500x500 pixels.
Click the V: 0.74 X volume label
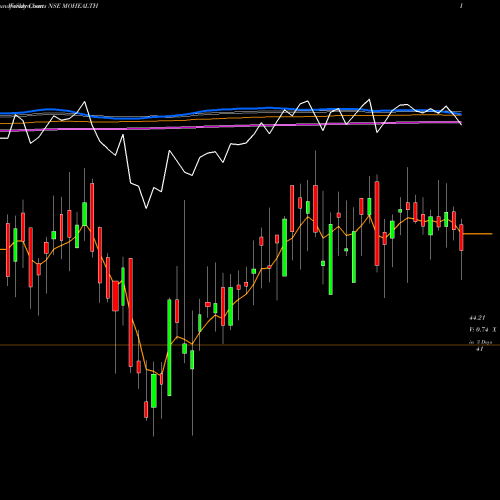pyautogui.click(x=483, y=330)
